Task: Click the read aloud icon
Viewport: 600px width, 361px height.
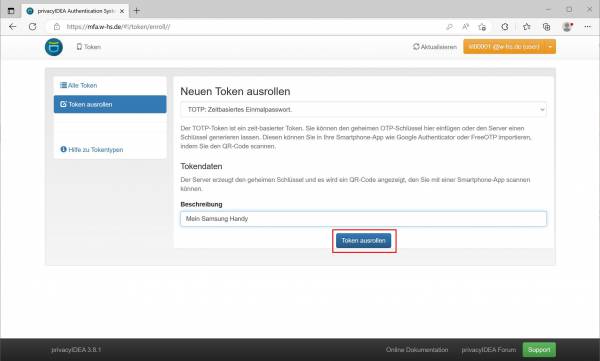Action: click(x=465, y=27)
